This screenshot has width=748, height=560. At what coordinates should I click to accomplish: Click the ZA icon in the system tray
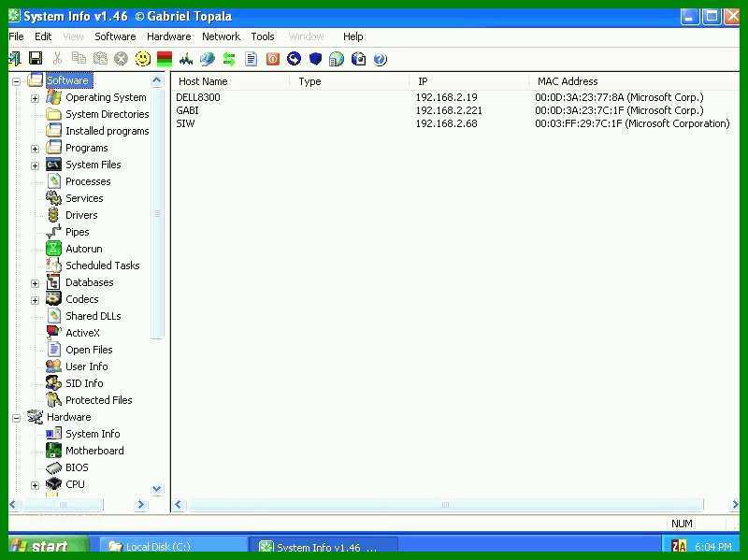click(679, 546)
